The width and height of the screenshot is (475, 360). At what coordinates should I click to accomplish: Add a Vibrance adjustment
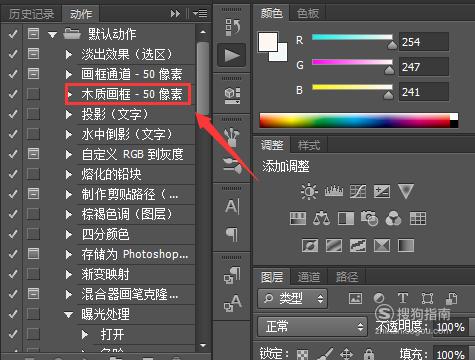406,192
